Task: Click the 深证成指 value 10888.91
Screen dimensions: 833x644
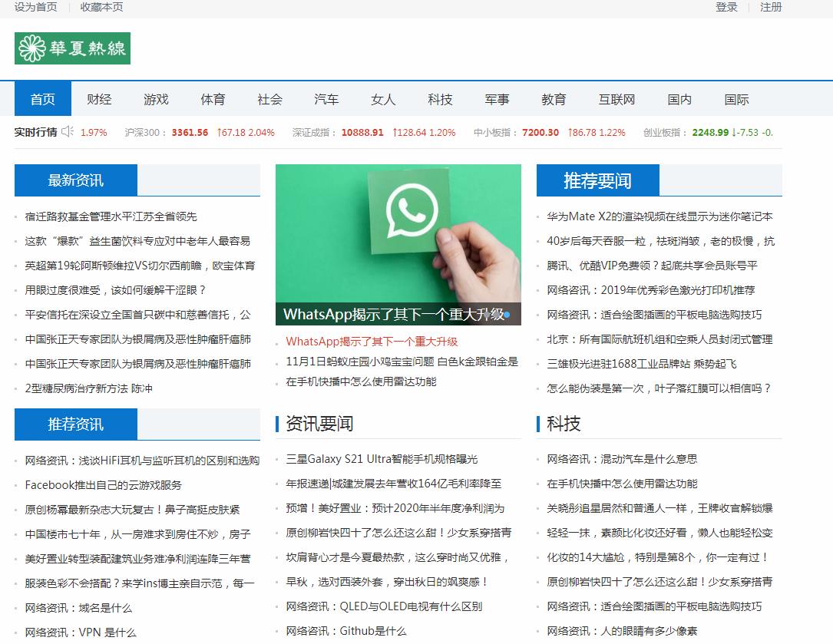Action: pos(362,132)
